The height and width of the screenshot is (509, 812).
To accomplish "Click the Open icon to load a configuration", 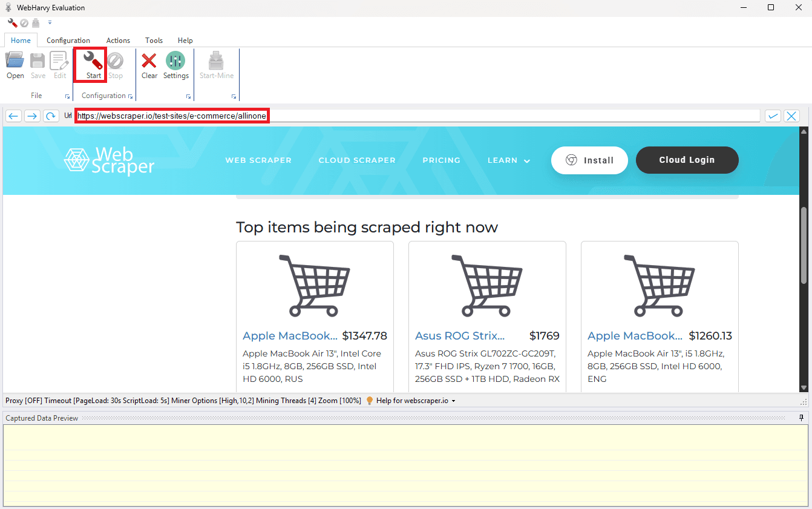I will point(15,64).
